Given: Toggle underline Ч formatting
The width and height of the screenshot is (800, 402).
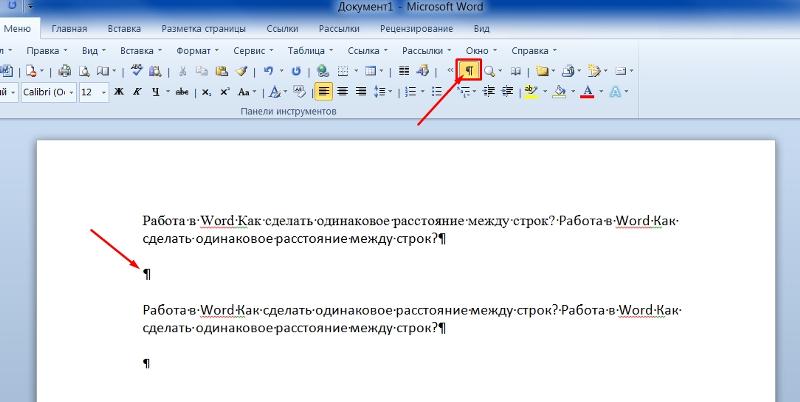Looking at the screenshot, I should click(x=156, y=92).
